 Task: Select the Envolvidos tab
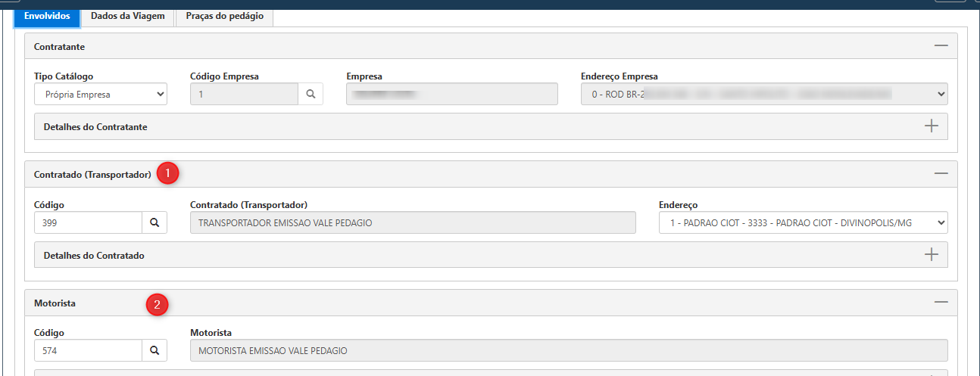(47, 16)
